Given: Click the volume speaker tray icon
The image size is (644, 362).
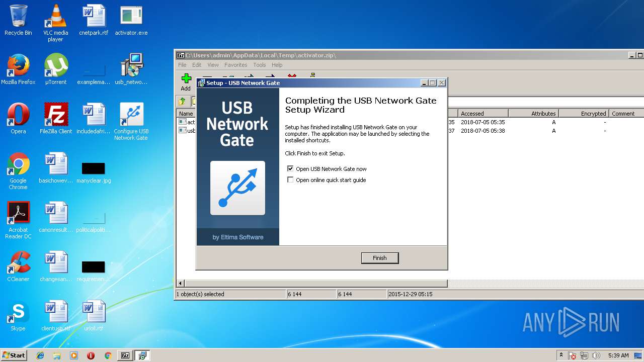Looking at the screenshot, I should [596, 355].
